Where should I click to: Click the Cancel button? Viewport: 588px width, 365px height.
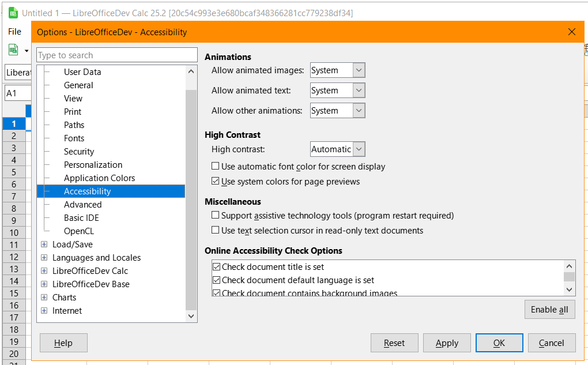pos(552,343)
